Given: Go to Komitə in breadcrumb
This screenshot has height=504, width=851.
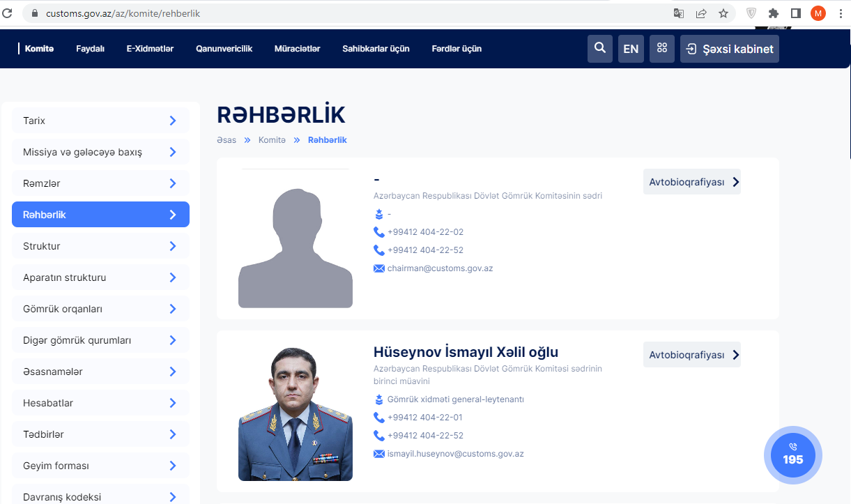Looking at the screenshot, I should 272,140.
